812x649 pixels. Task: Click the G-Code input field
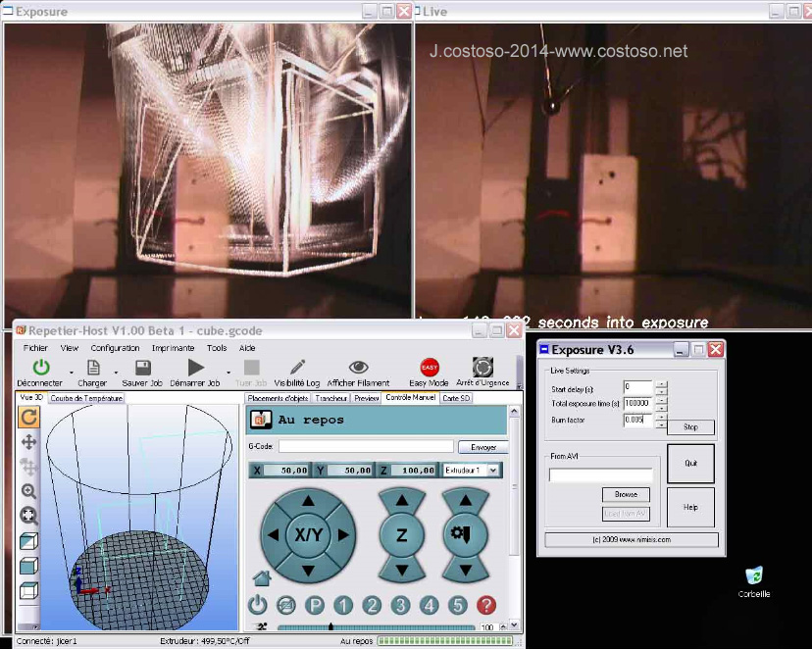point(364,447)
